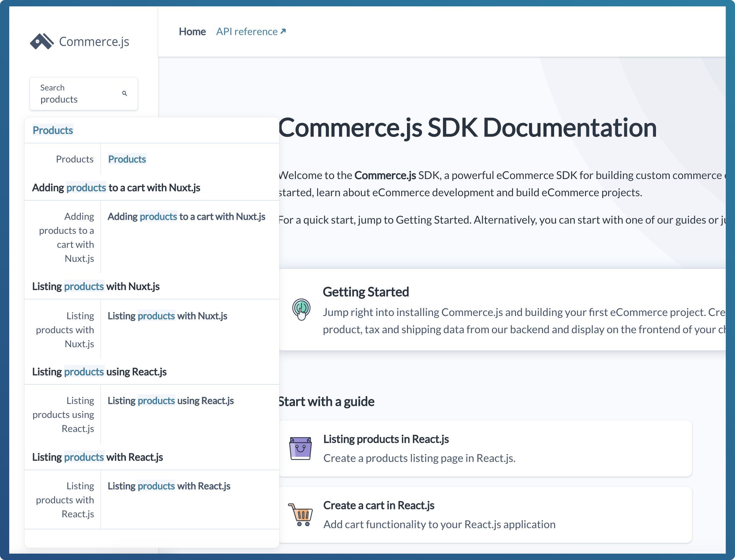
Task: Open the Adding products to a cart with Nuxt.js result
Action: 186,217
